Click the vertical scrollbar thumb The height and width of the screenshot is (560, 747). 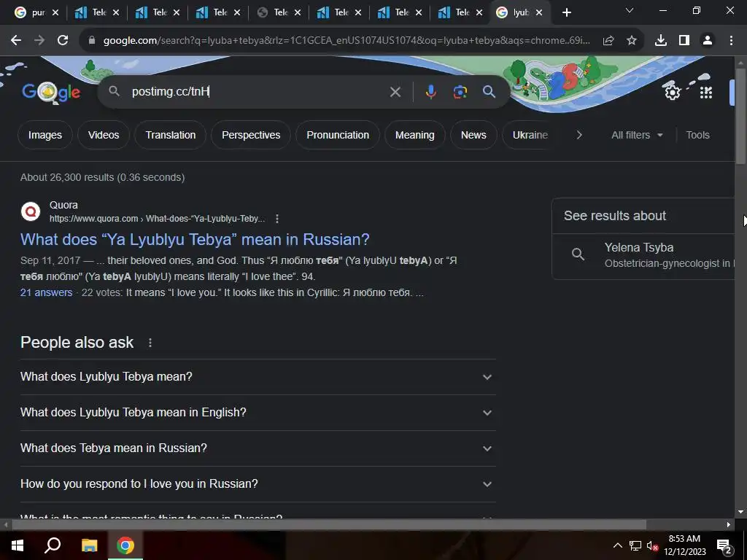tap(740, 117)
